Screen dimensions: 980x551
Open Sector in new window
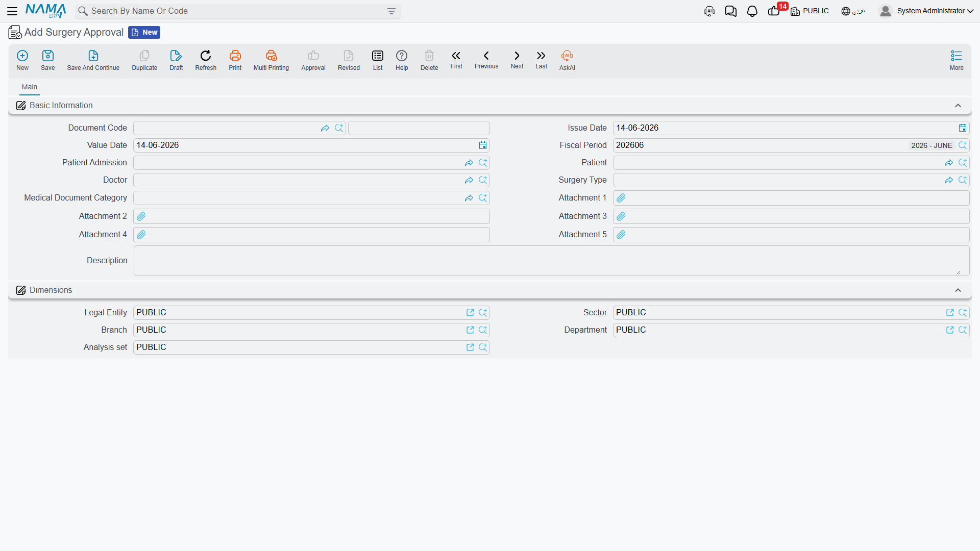(x=950, y=313)
